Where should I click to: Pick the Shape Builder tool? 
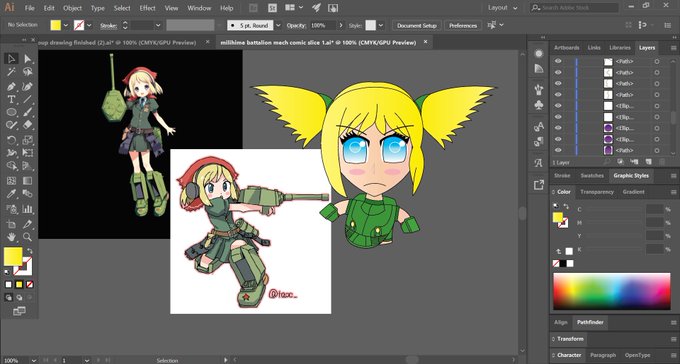[x=11, y=166]
